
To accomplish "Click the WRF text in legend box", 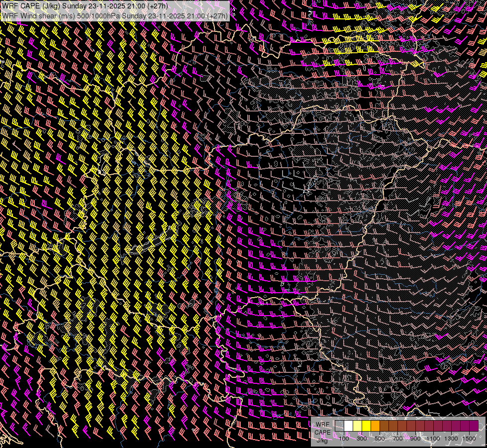I will coord(322,424).
